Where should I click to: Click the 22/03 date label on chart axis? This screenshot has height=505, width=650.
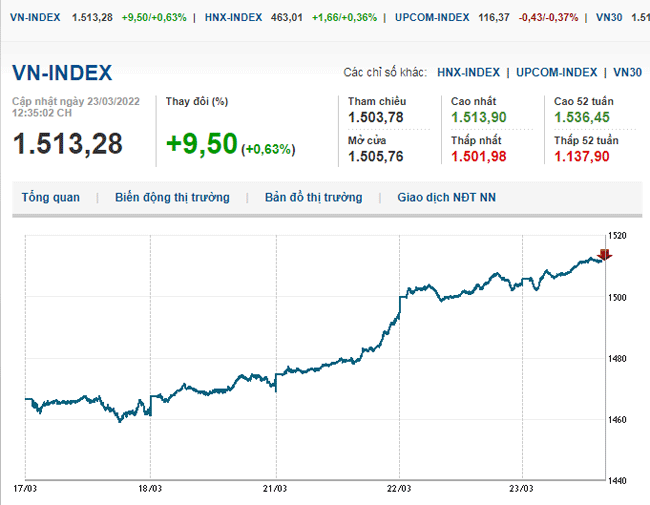[399, 489]
